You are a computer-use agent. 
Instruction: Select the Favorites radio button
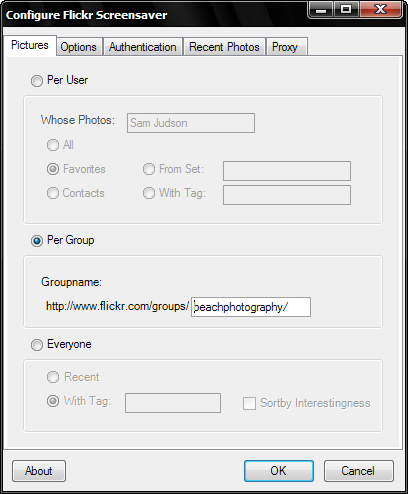tap(53, 169)
